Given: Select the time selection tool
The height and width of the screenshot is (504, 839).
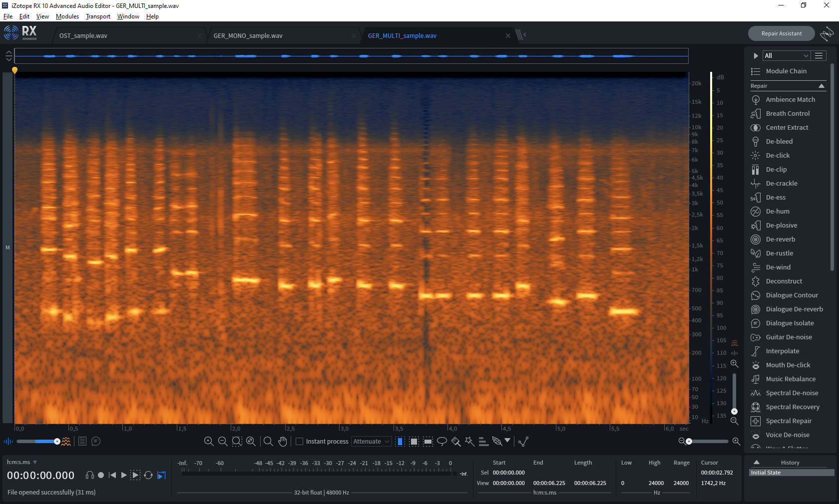Looking at the screenshot, I should point(400,442).
